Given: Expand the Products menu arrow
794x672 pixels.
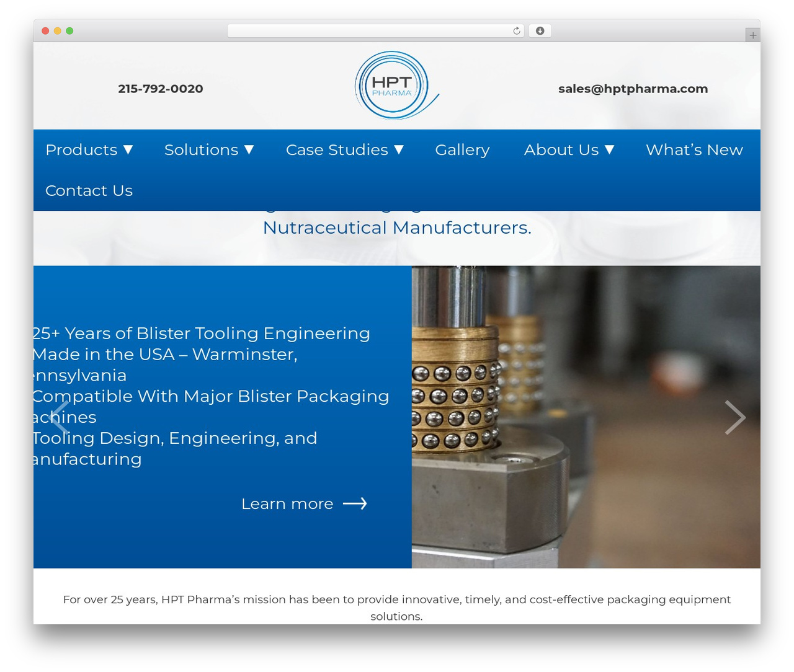Looking at the screenshot, I should tap(128, 149).
